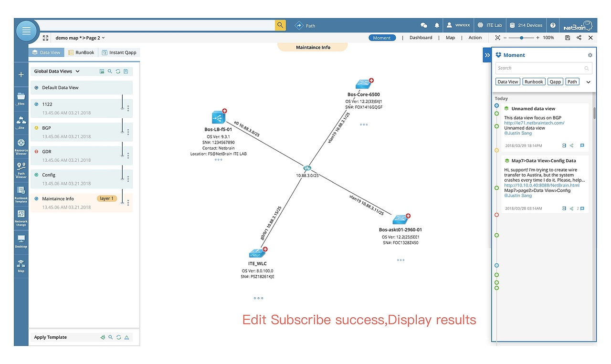The height and width of the screenshot is (364, 611).
Task: Click the map zoom slider handle
Action: tap(521, 38)
